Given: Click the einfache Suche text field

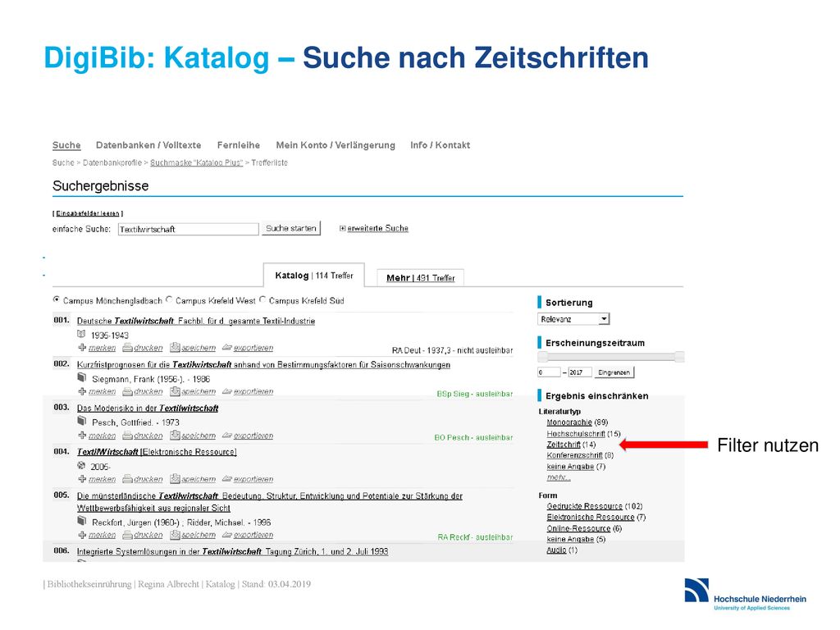Looking at the screenshot, I should (x=188, y=230).
